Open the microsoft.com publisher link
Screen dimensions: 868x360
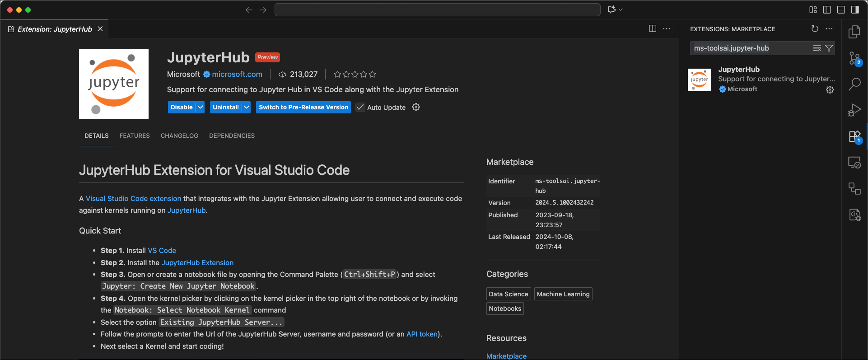click(237, 74)
